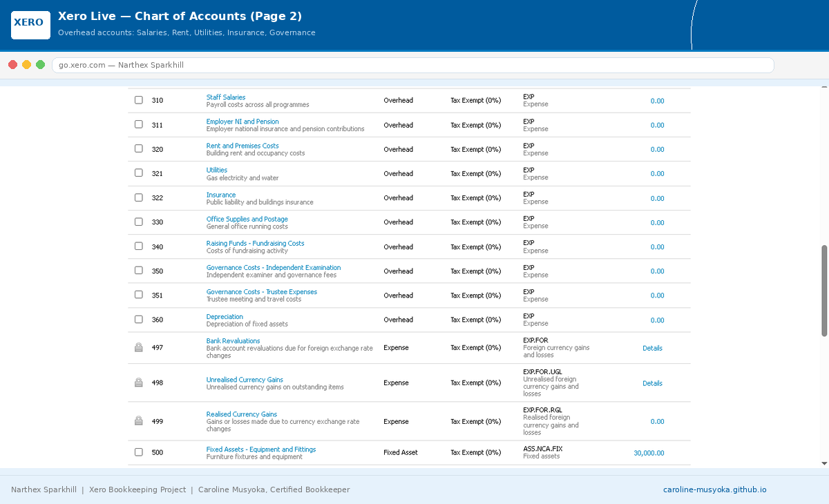Click the red window close dot
Viewport: 829px width, 504px height.
point(12,65)
